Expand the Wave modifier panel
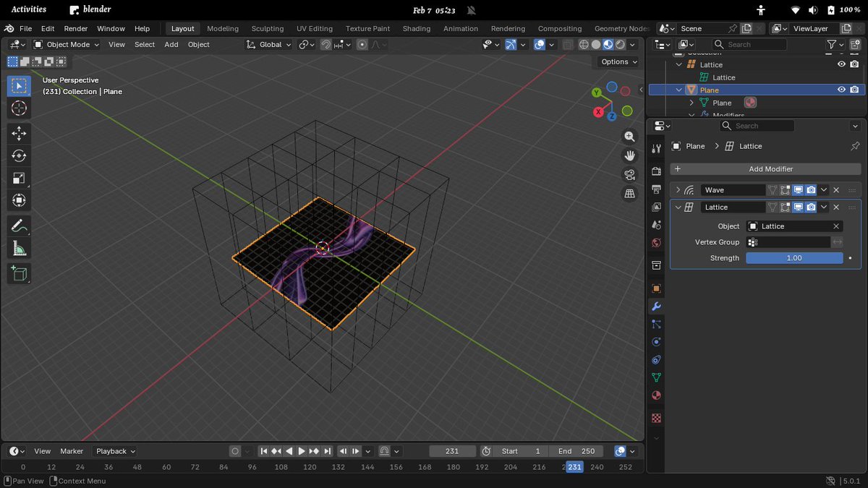 pos(678,190)
